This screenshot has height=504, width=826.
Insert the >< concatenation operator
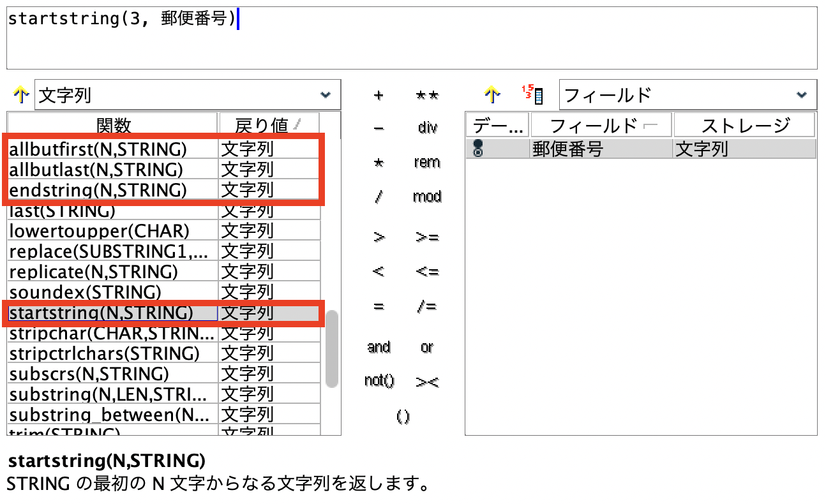click(426, 381)
